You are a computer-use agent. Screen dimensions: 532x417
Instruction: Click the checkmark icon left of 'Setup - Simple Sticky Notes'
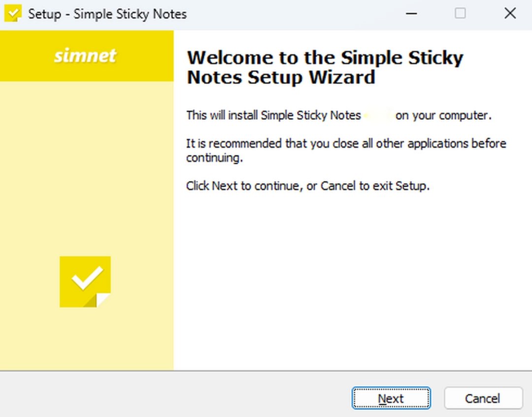(14, 13)
